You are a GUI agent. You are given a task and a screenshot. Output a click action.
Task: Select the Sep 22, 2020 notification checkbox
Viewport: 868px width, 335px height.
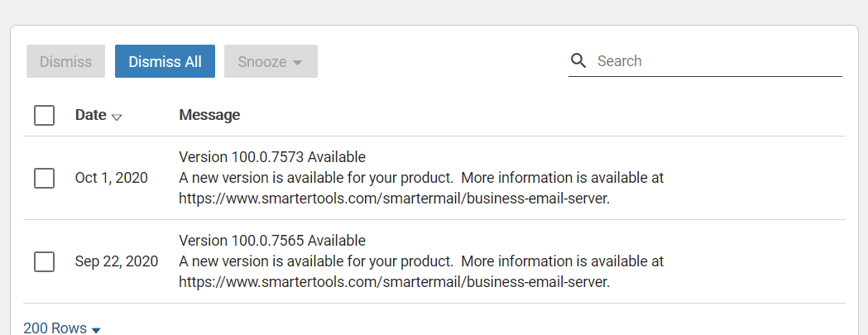[45, 261]
